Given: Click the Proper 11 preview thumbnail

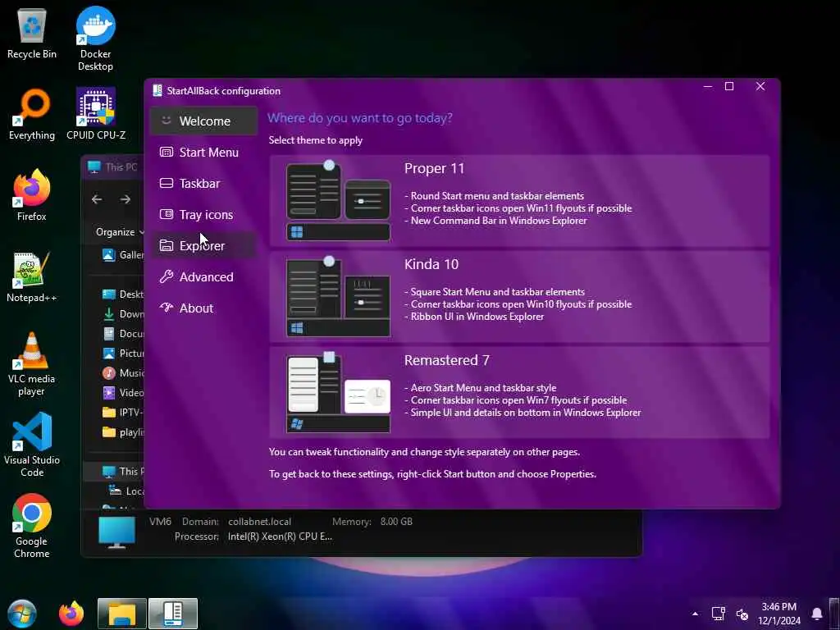Looking at the screenshot, I should (338, 201).
